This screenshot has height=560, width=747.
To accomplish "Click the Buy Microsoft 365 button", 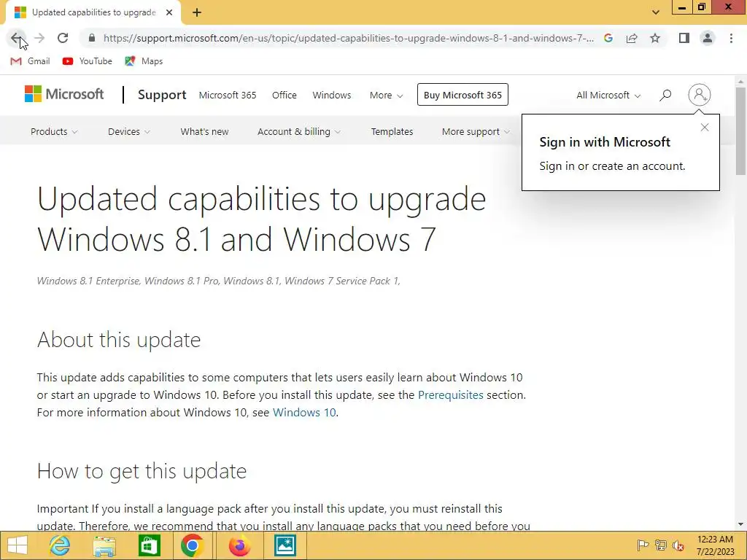I will pyautogui.click(x=462, y=95).
